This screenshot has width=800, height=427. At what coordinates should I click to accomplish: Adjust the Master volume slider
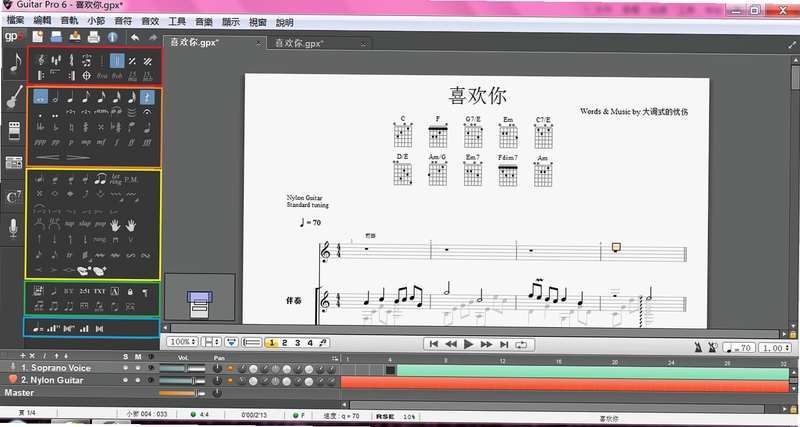click(182, 393)
